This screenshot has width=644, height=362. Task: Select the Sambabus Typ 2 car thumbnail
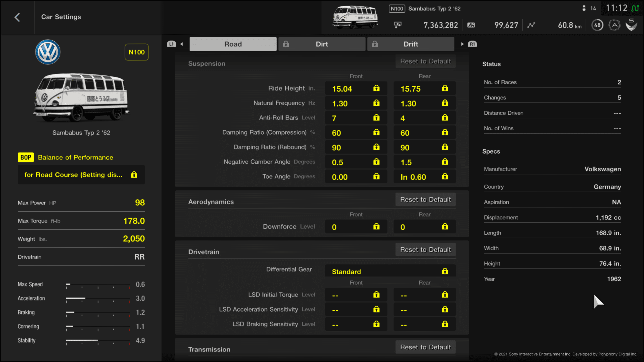point(81,97)
